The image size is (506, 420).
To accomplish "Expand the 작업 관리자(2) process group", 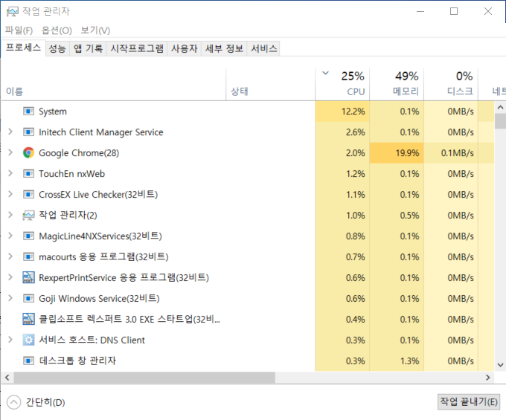I will (10, 215).
